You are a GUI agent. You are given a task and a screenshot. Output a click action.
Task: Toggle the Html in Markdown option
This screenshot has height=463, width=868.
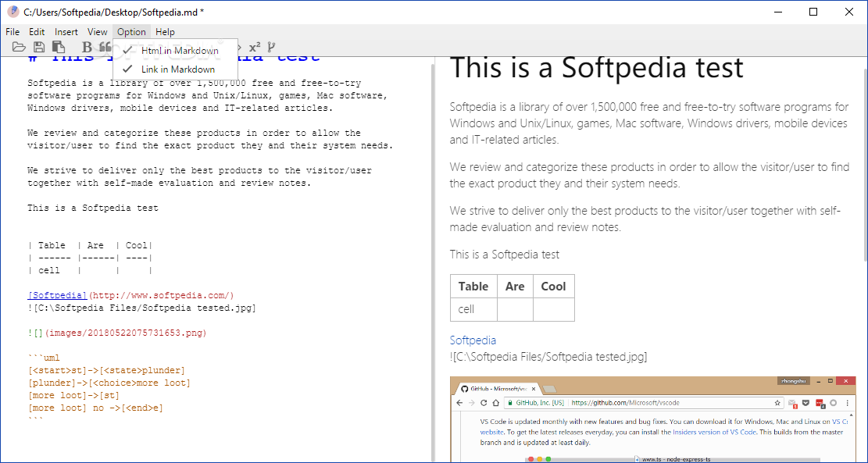176,50
